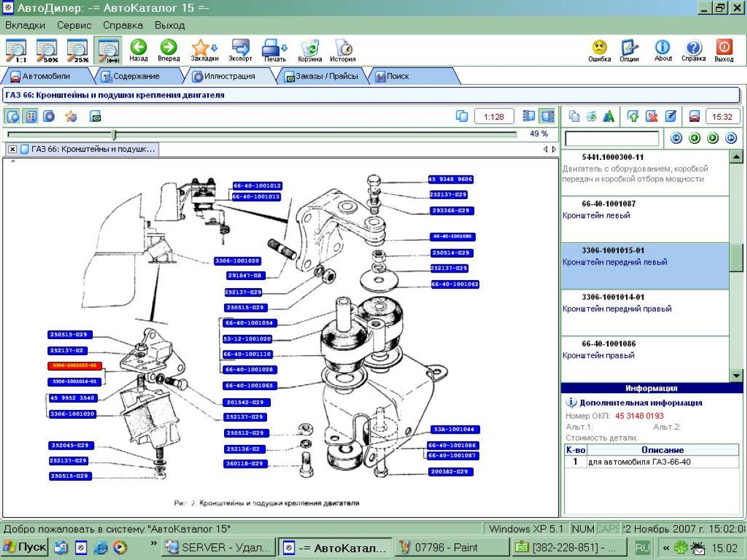Go forward with the Вперед button
747x560 pixels.
(169, 50)
